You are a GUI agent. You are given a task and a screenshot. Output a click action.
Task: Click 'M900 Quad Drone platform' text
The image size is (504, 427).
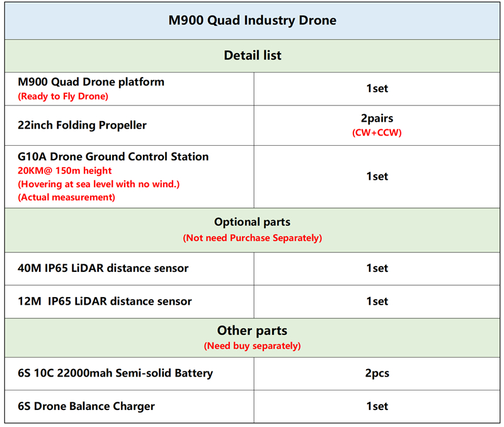(91, 82)
